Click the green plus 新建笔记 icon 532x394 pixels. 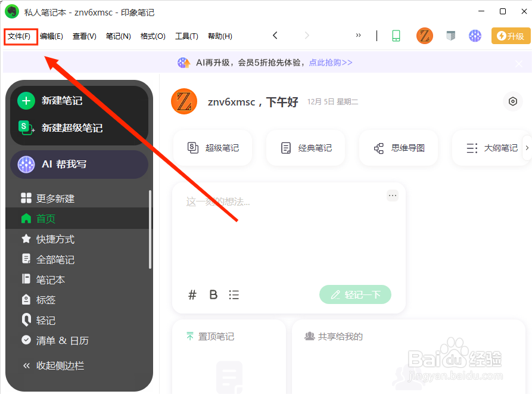coord(26,101)
